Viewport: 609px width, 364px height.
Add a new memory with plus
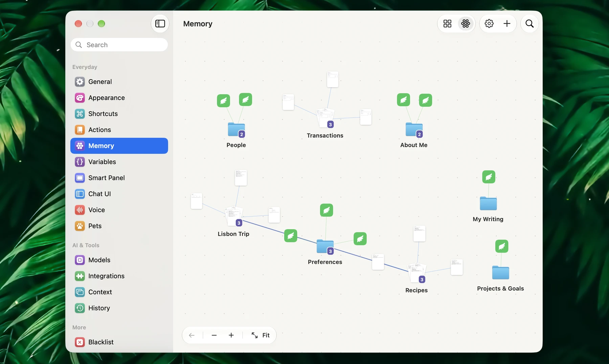(507, 24)
